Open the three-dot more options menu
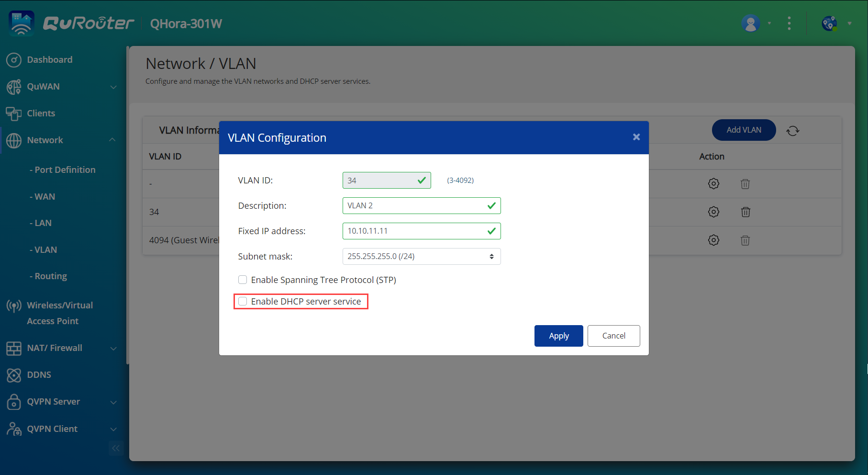The width and height of the screenshot is (868, 475). 789,23
